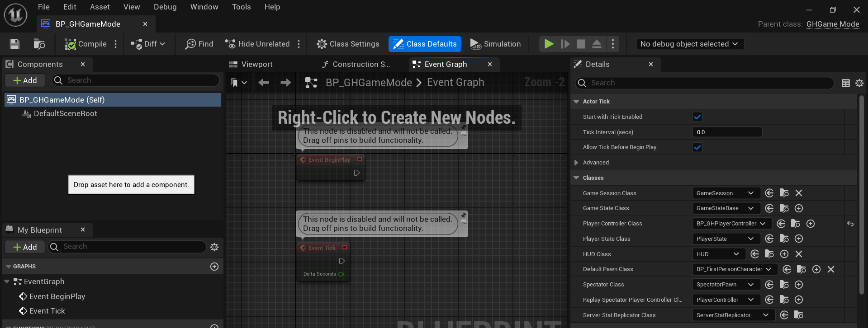Image resolution: width=868 pixels, height=328 pixels.
Task: Open the Asset menu
Action: coord(100,7)
